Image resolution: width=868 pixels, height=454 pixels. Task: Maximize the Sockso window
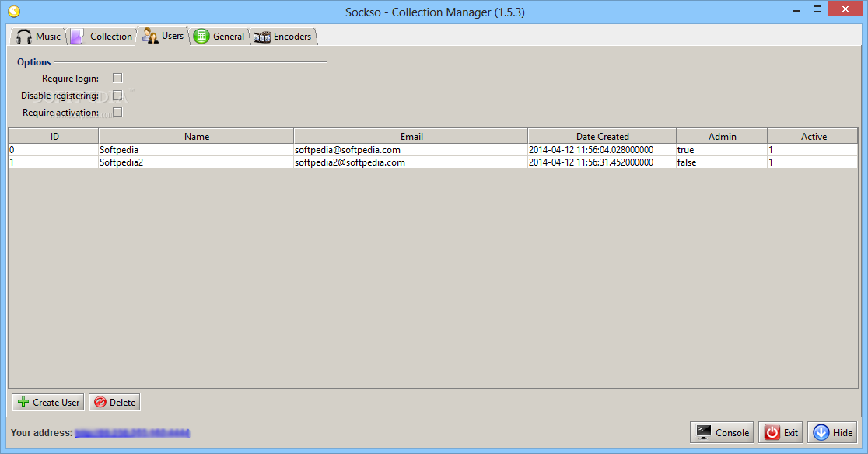pos(817,9)
